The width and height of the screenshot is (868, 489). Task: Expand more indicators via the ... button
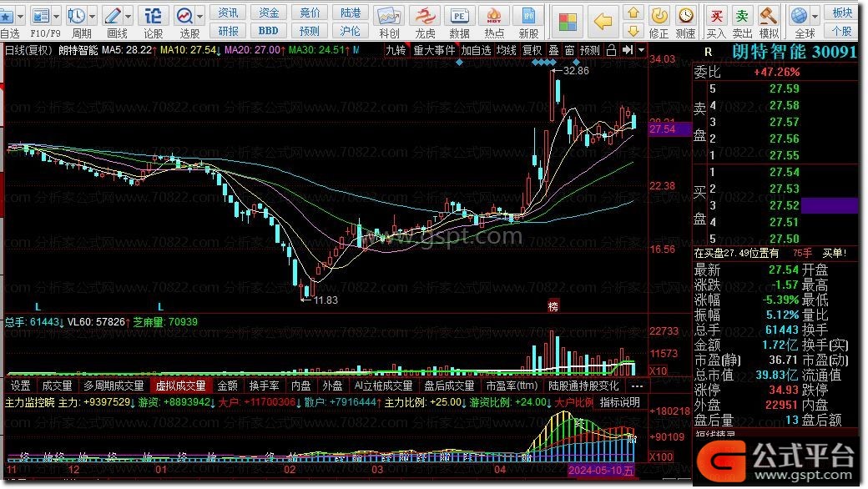tap(637, 386)
